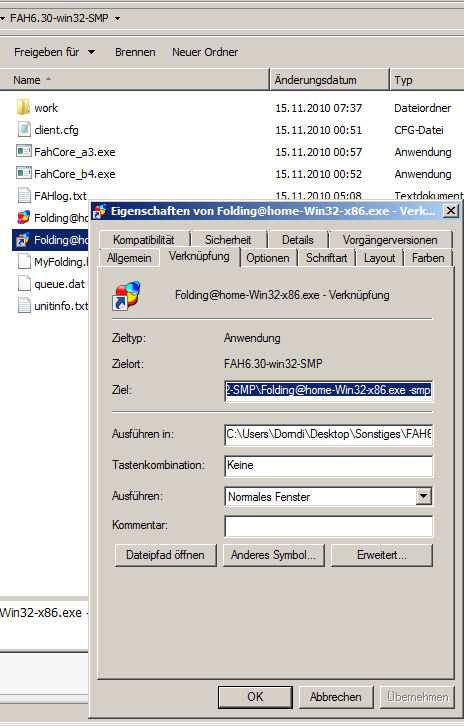Switch to the Layout tab

[379, 258]
